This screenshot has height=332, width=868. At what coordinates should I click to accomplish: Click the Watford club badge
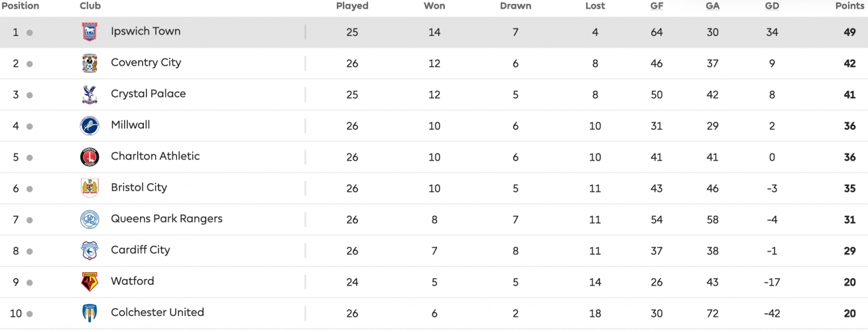point(90,282)
